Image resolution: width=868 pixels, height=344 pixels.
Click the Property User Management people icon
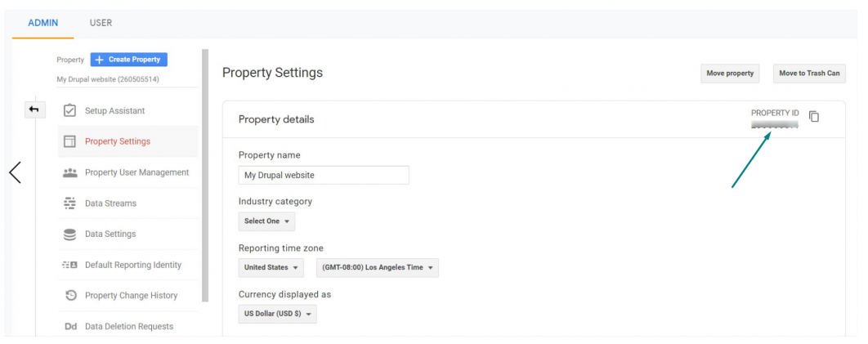[x=69, y=172]
